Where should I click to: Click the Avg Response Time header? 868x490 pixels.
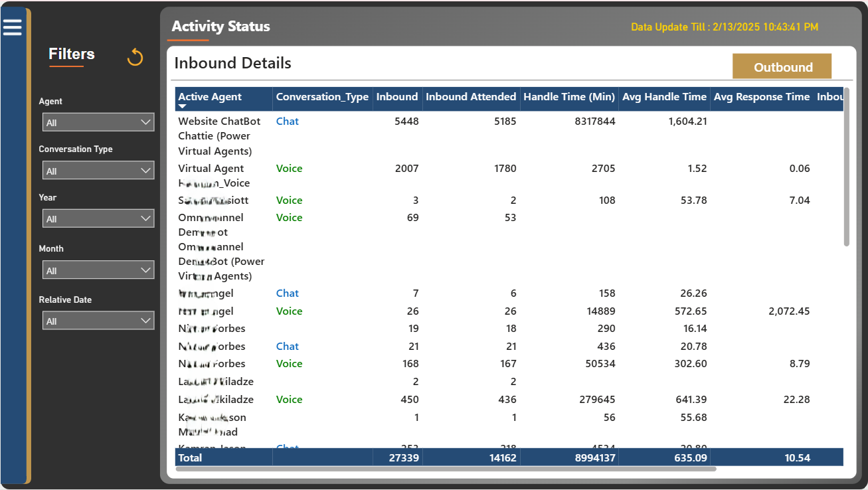click(762, 97)
